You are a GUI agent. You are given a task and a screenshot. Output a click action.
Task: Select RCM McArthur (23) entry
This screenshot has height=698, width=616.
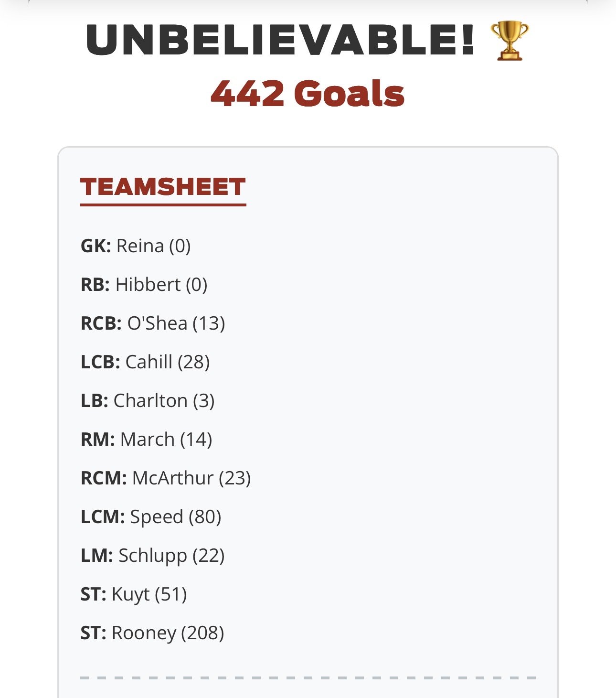(x=166, y=478)
